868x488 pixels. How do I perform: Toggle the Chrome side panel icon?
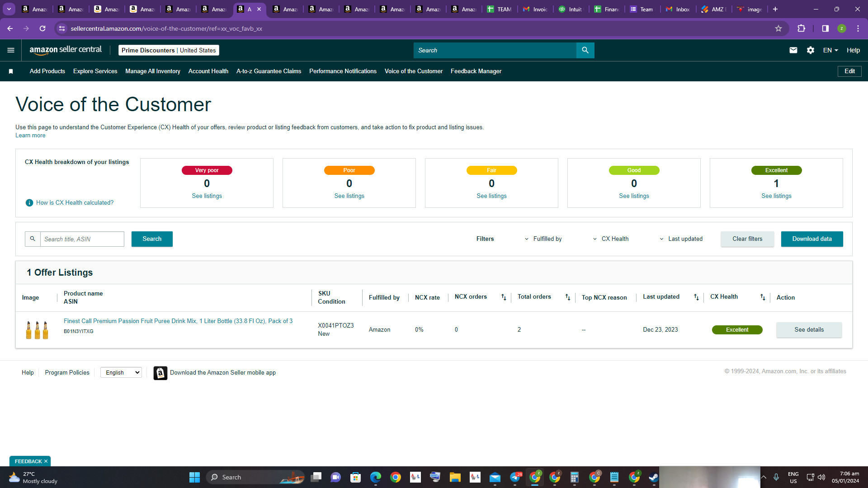(825, 28)
